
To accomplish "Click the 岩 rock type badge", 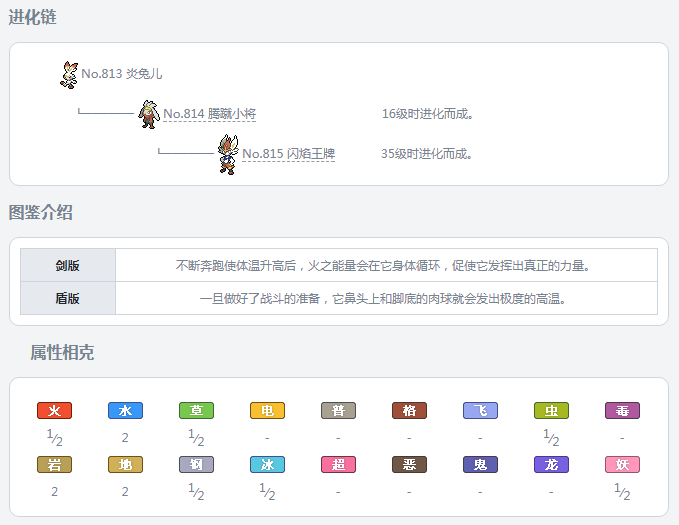I will (54, 464).
